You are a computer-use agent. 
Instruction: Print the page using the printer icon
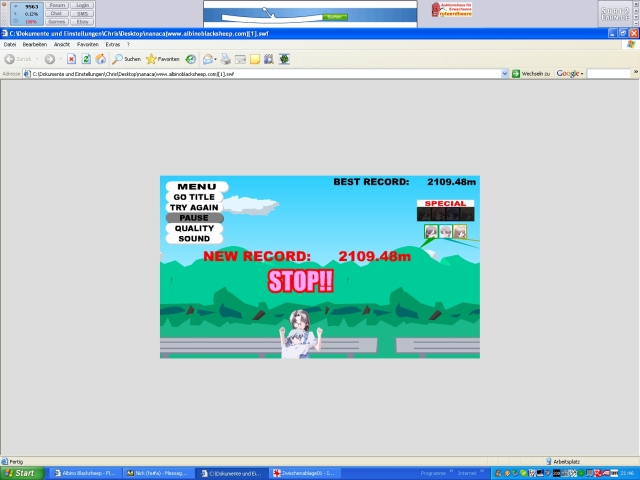226,59
